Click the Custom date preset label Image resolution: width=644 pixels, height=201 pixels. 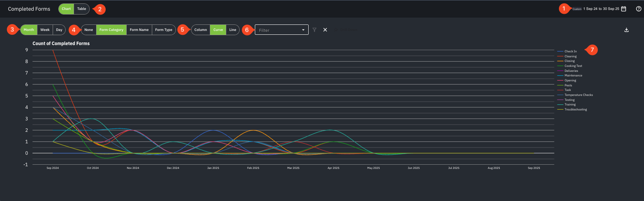577,9
